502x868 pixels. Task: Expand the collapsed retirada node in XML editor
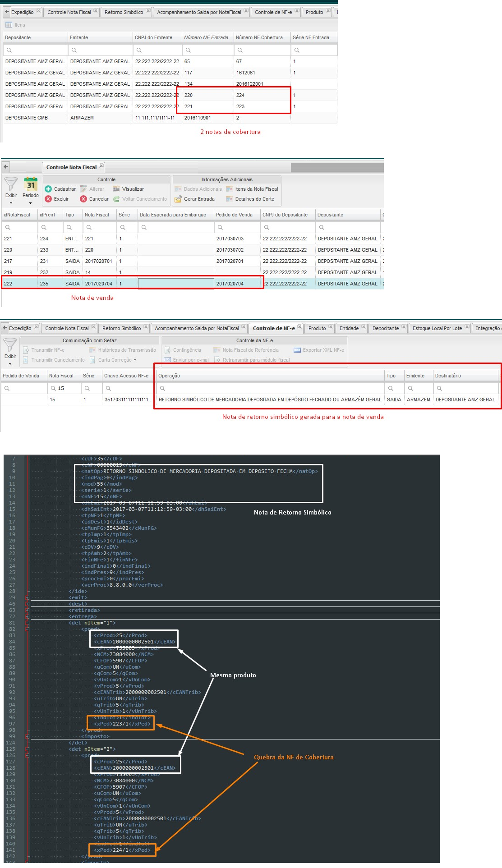click(28, 610)
